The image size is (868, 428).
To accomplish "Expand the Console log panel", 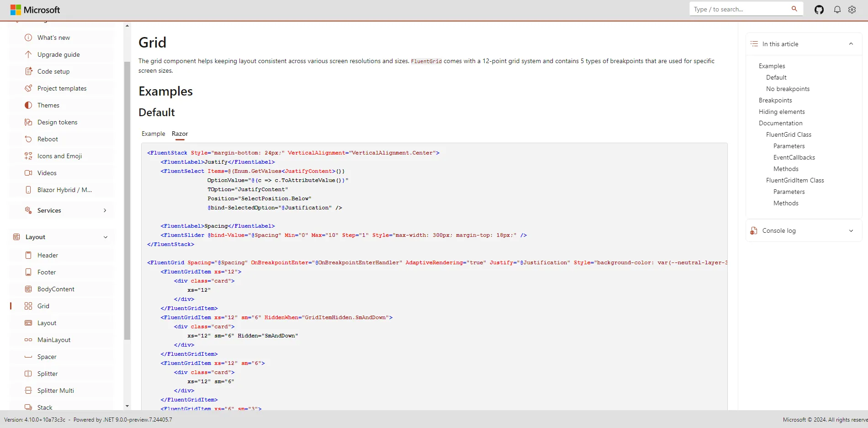I will click(x=851, y=230).
